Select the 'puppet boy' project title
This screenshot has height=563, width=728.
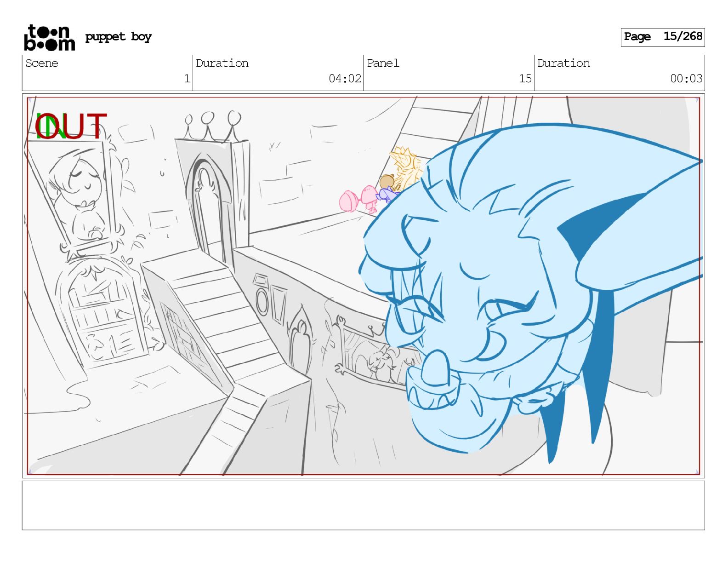click(x=118, y=37)
